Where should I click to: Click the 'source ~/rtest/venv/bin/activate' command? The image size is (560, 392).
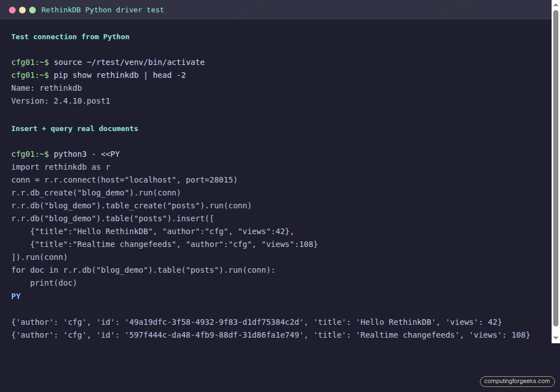[129, 62]
